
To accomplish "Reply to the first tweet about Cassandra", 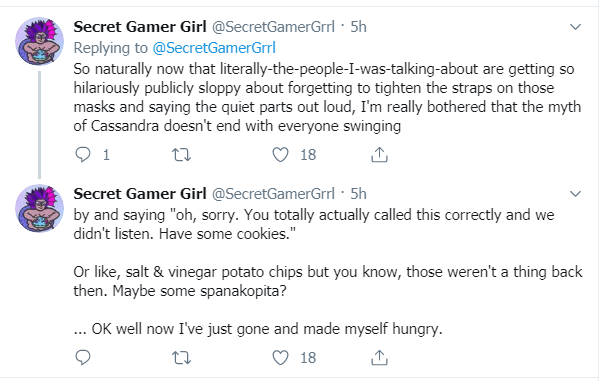I will pos(83,155).
